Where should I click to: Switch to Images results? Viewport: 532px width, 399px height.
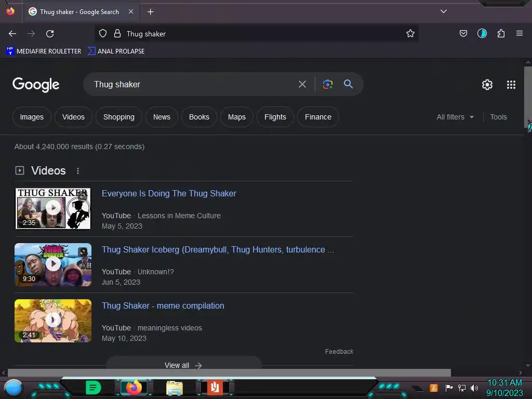[x=32, y=117]
